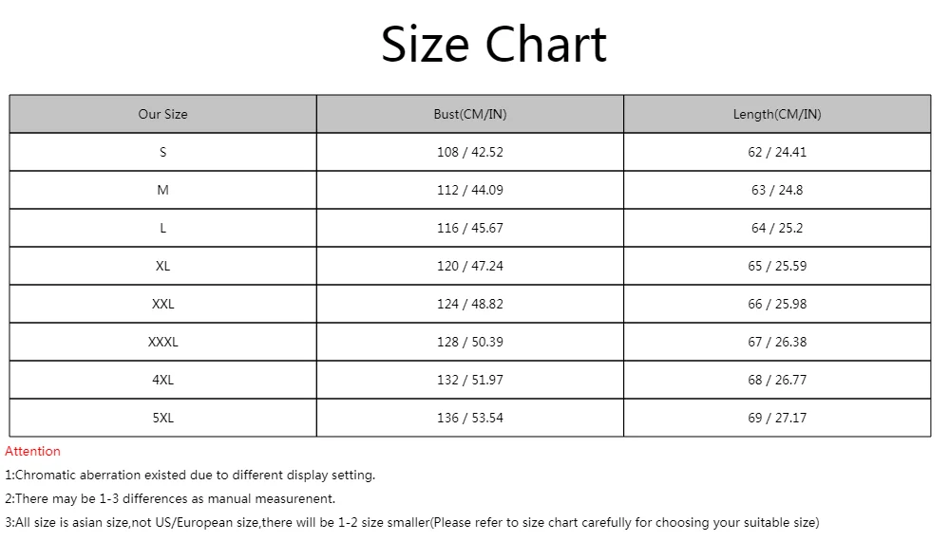Click the Size Chart title
The width and height of the screenshot is (950, 560).
pos(493,45)
